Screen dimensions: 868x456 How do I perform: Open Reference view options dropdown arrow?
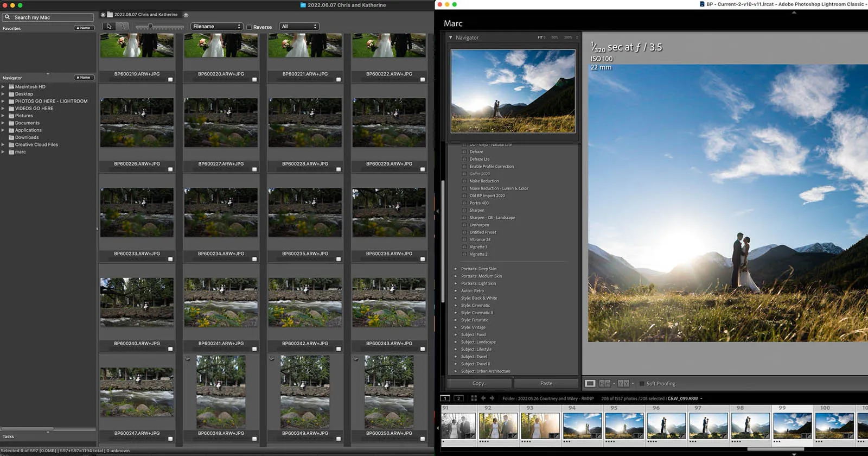(x=614, y=383)
